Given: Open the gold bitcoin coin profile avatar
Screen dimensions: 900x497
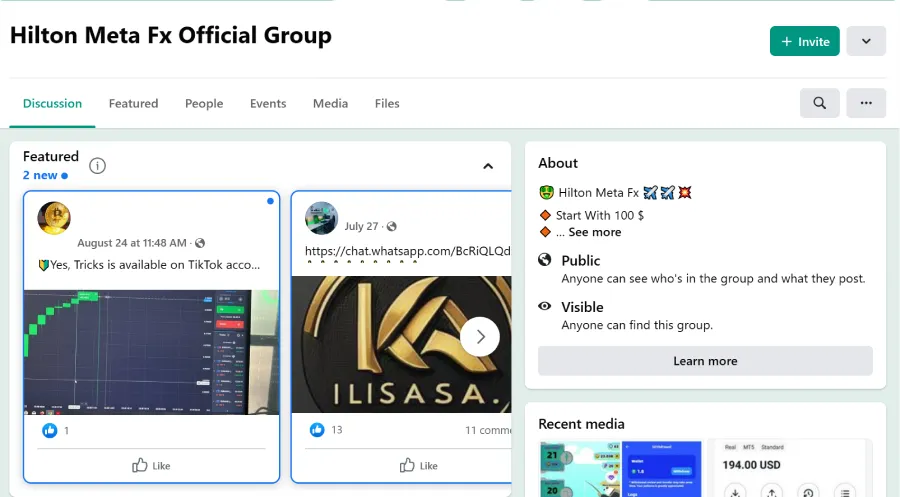Looking at the screenshot, I should tap(54, 218).
